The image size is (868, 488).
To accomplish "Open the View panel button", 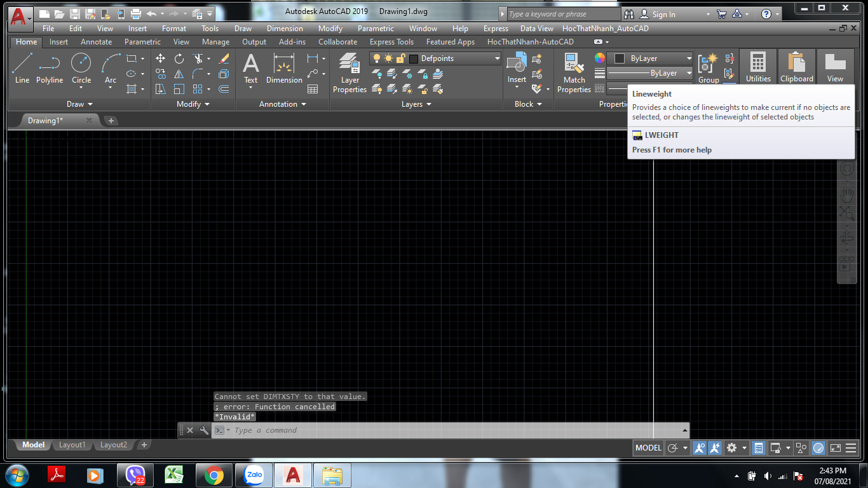I will point(835,67).
